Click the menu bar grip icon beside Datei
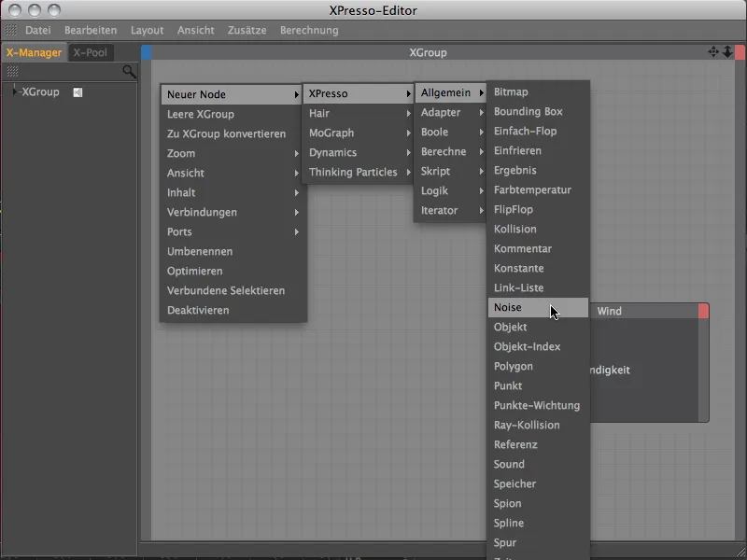747x560 pixels. [11, 30]
